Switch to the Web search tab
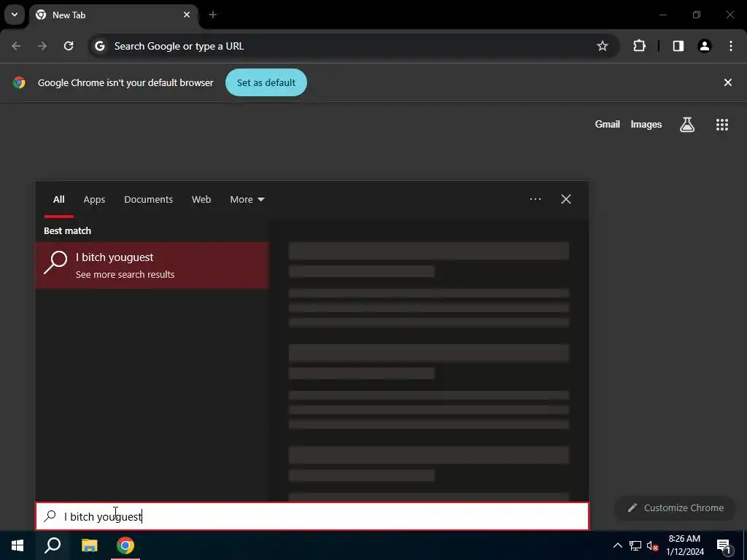This screenshot has width=747, height=560. point(201,200)
